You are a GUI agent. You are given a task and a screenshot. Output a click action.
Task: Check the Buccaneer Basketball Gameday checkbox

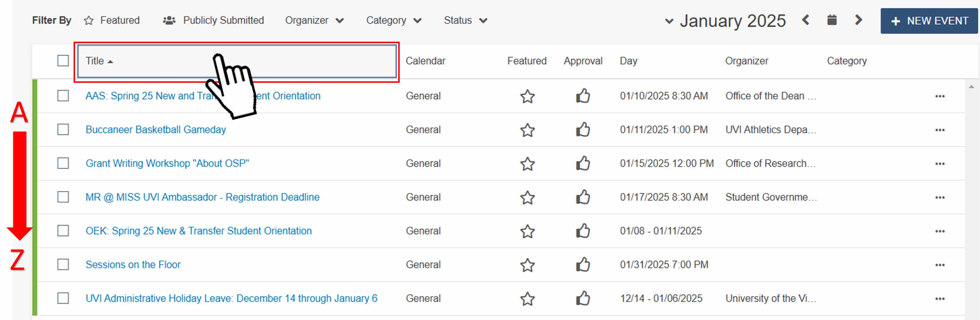pyautogui.click(x=63, y=130)
